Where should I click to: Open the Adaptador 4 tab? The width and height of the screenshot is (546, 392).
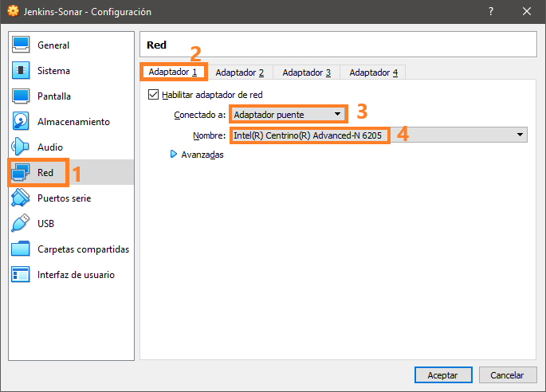pos(373,73)
